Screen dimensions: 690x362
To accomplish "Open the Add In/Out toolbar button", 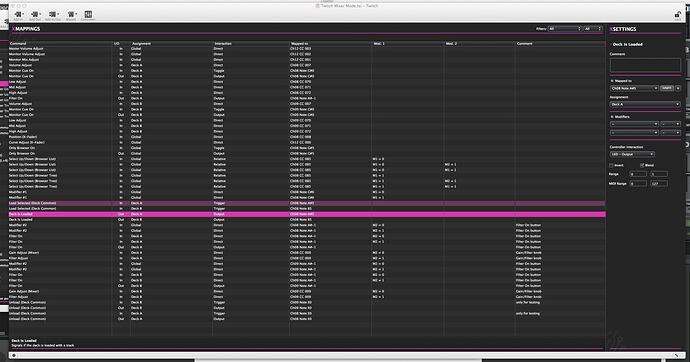I will pyautogui.click(x=53, y=15).
